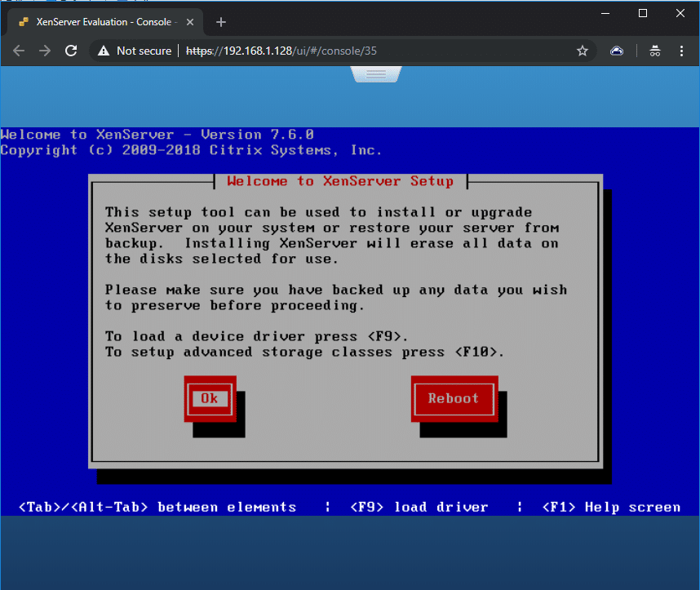Click the 'Not secure' label text
Viewport: 700px width, 590px height.
[x=144, y=51]
